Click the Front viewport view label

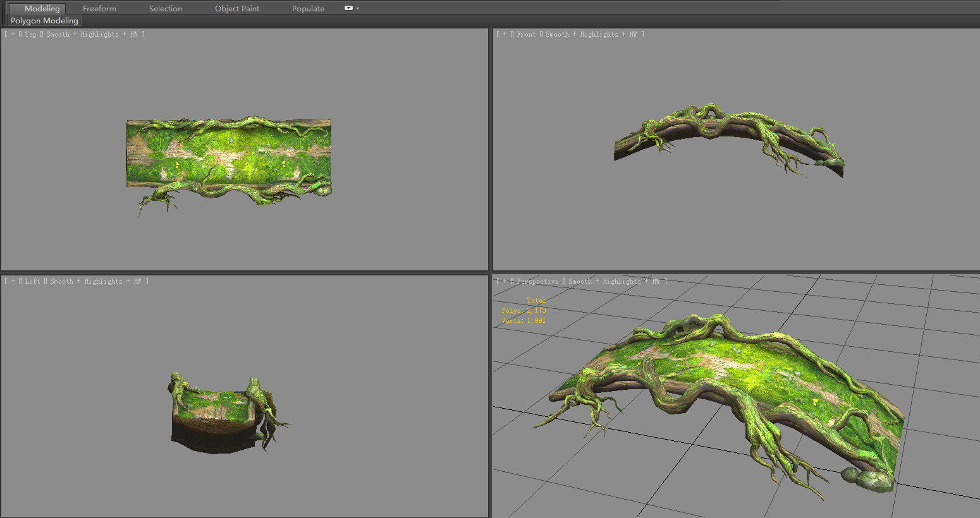click(526, 34)
